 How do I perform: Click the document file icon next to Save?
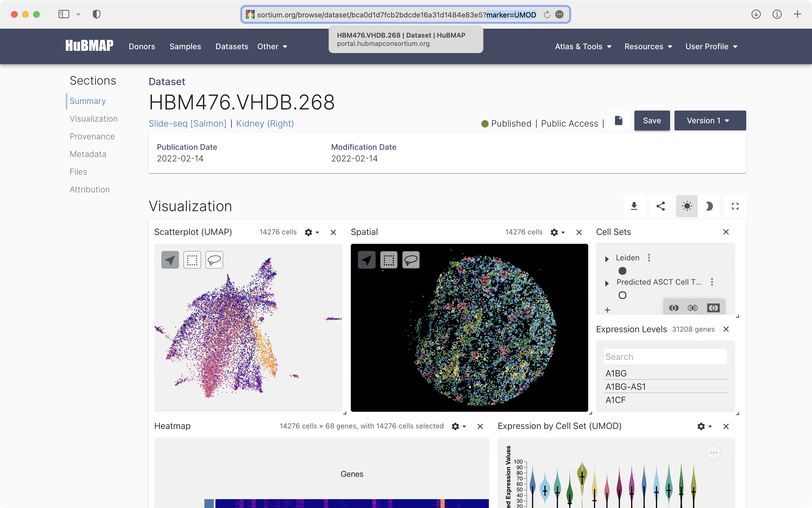618,120
